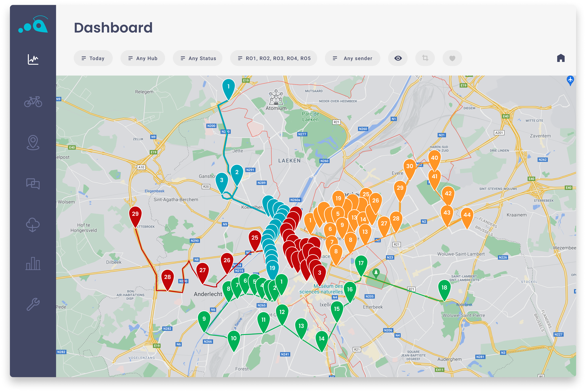Open the analytics chart sidebar icon
Viewport: 586px width, 392px height.
click(33, 59)
